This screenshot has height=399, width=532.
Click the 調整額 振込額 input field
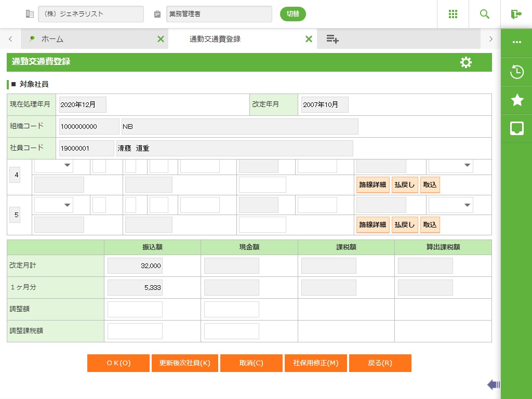pos(135,309)
